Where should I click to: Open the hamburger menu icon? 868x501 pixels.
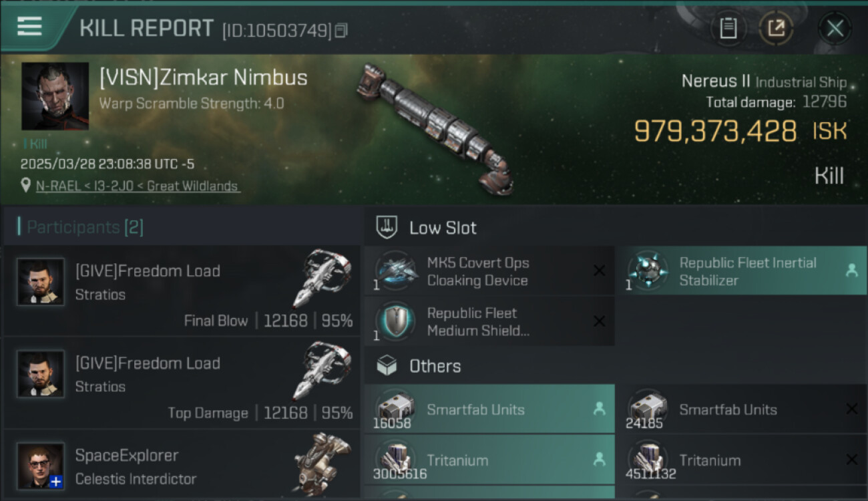[30, 27]
